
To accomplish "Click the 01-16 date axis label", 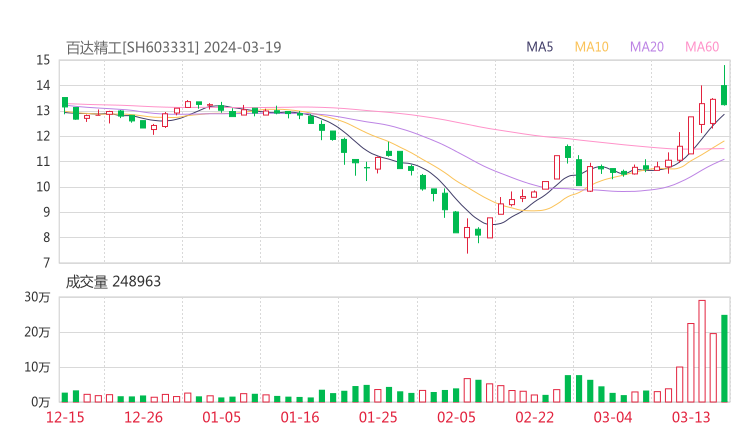I will point(300,417).
